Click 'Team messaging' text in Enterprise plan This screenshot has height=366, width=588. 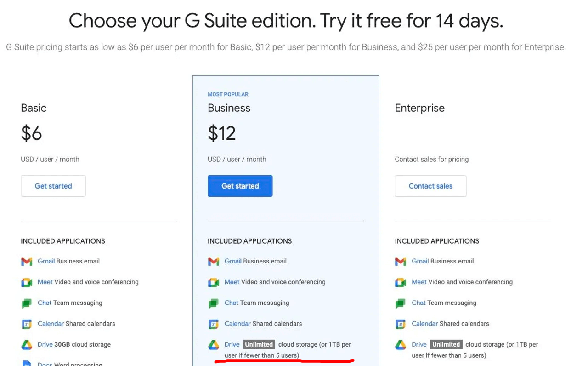tap(452, 303)
